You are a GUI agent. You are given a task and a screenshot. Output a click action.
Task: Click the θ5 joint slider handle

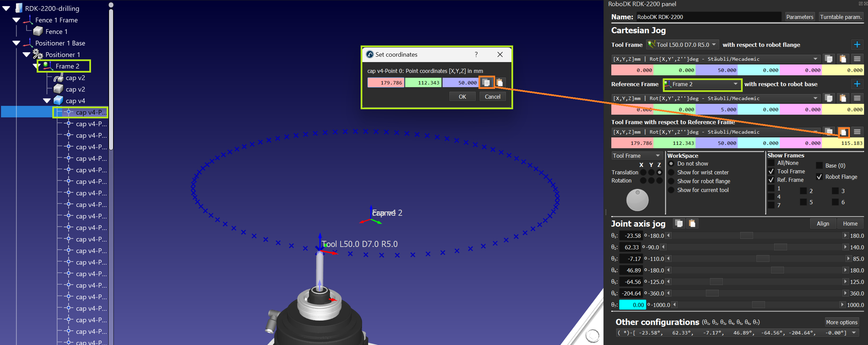tap(716, 282)
